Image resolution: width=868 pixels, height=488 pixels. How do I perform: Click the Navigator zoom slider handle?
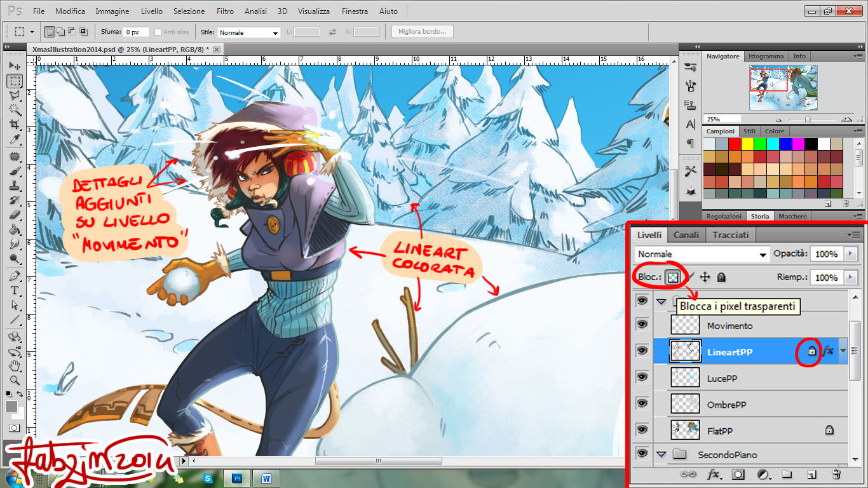pos(808,119)
